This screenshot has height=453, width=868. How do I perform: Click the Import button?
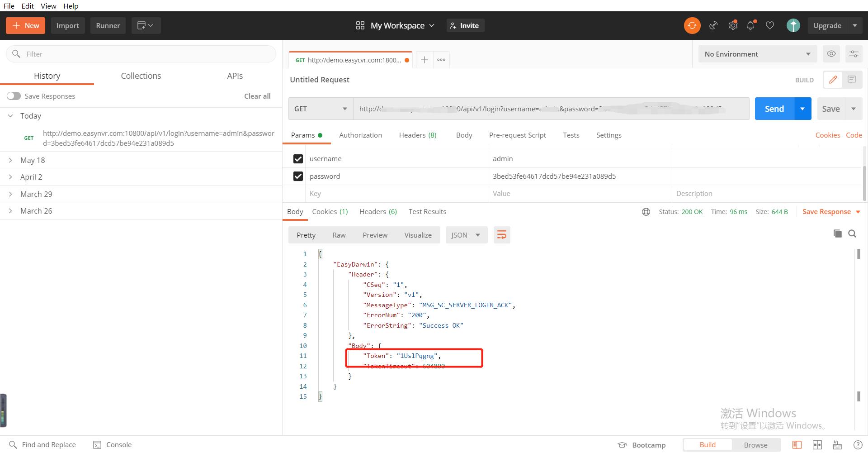tap(68, 25)
